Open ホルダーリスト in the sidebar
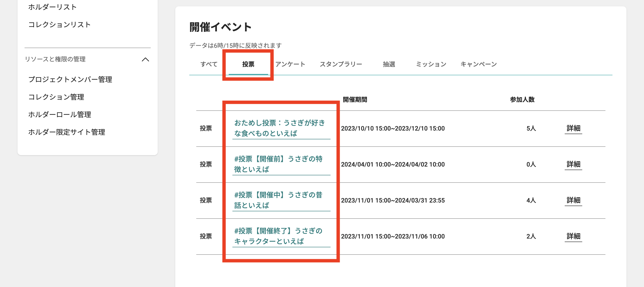The image size is (644, 287). 52,7
